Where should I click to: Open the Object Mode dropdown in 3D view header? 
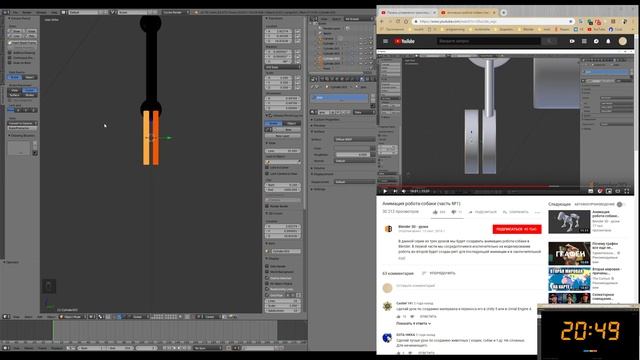click(73, 317)
